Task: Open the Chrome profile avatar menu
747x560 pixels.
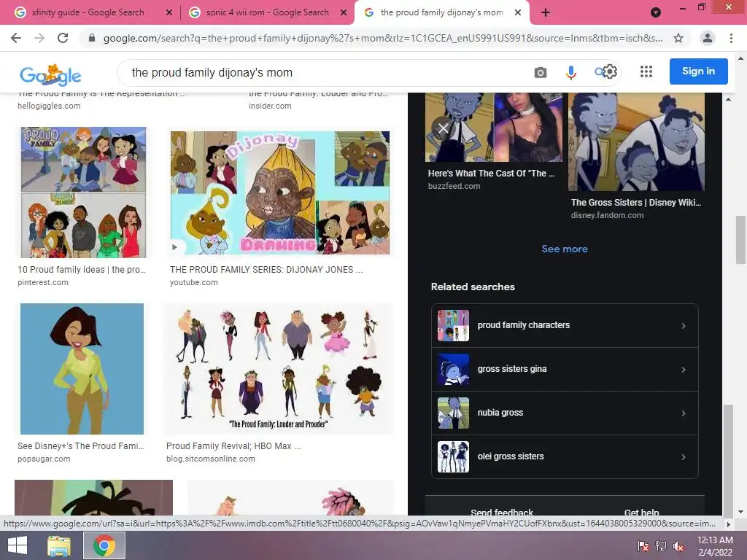Action: pyautogui.click(x=708, y=38)
